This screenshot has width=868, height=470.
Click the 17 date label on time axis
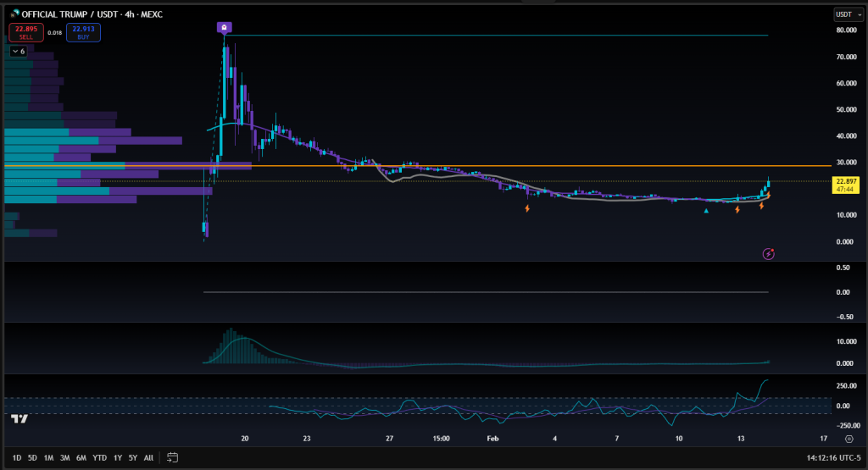click(823, 439)
